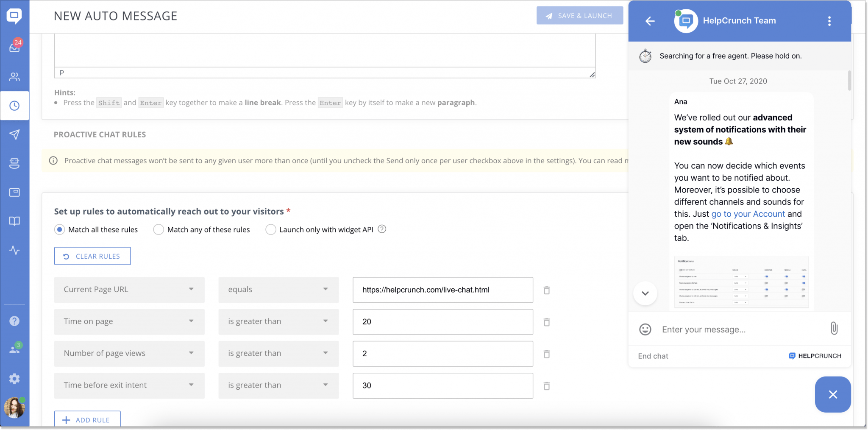Viewport: 868px width, 430px height.
Task: Open the equals operator dropdown
Action: (278, 290)
